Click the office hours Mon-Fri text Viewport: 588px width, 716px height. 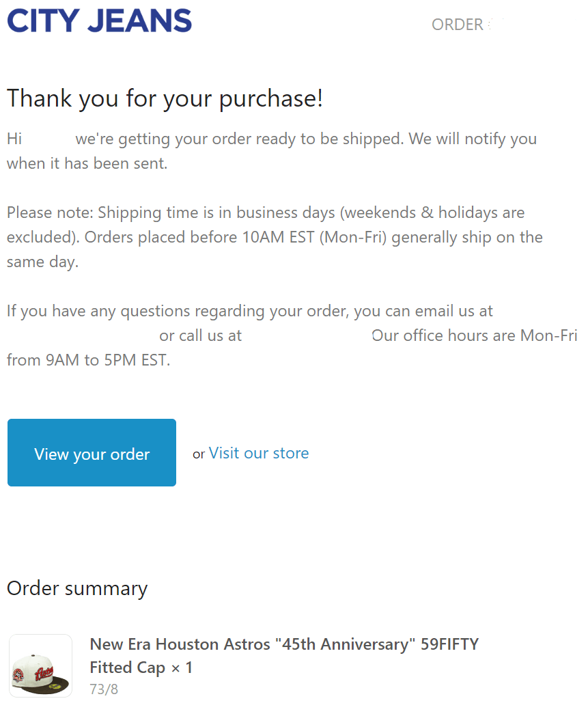point(475,335)
